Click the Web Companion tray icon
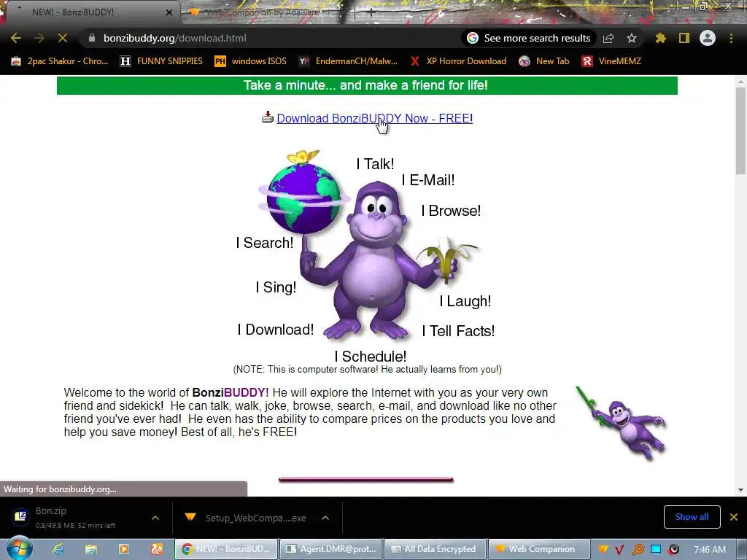 pos(603,550)
